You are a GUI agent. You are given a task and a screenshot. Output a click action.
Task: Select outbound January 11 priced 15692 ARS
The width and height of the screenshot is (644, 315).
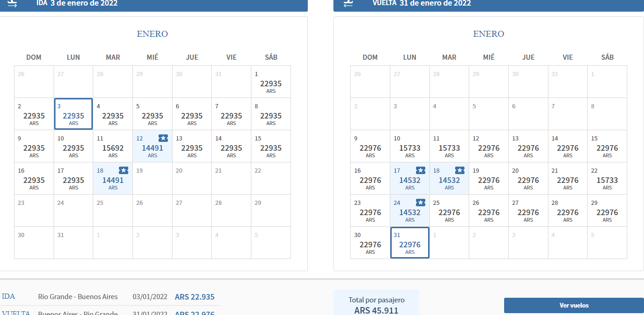pos(113,147)
